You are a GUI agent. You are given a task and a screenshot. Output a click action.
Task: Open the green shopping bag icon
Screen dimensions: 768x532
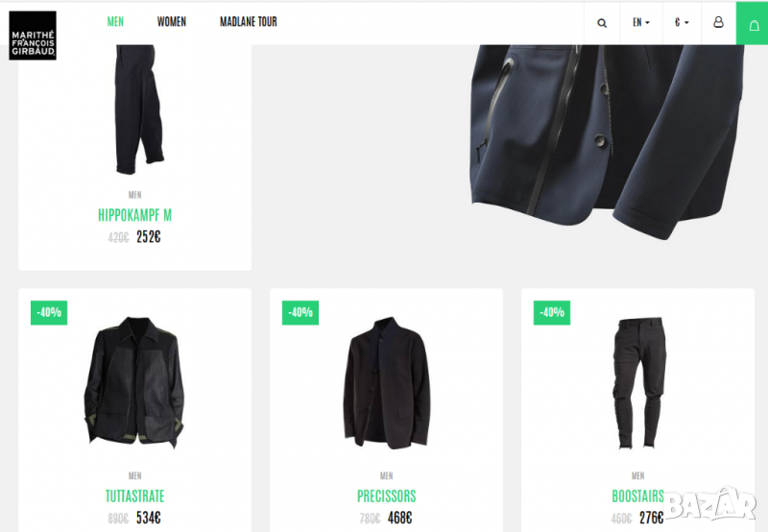[752, 23]
